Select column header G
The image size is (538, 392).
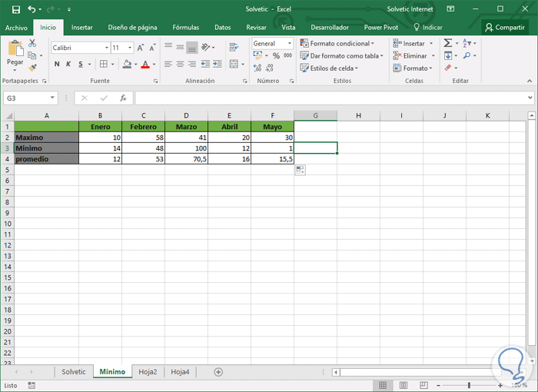[315, 115]
